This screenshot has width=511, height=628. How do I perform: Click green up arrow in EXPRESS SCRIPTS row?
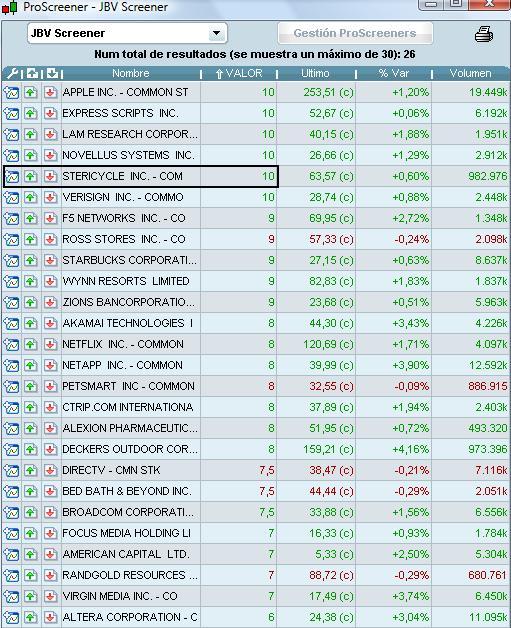coord(31,113)
